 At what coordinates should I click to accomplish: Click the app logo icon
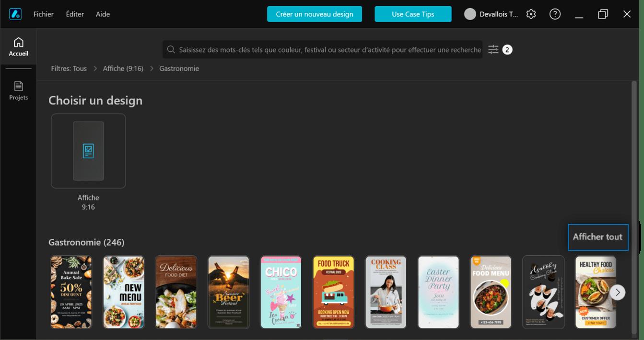[15, 14]
